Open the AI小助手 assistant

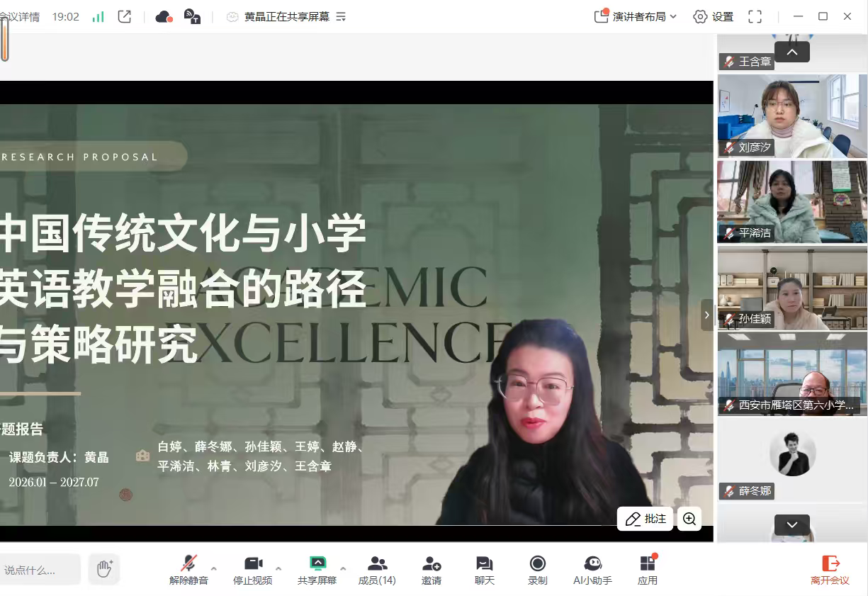tap(592, 570)
